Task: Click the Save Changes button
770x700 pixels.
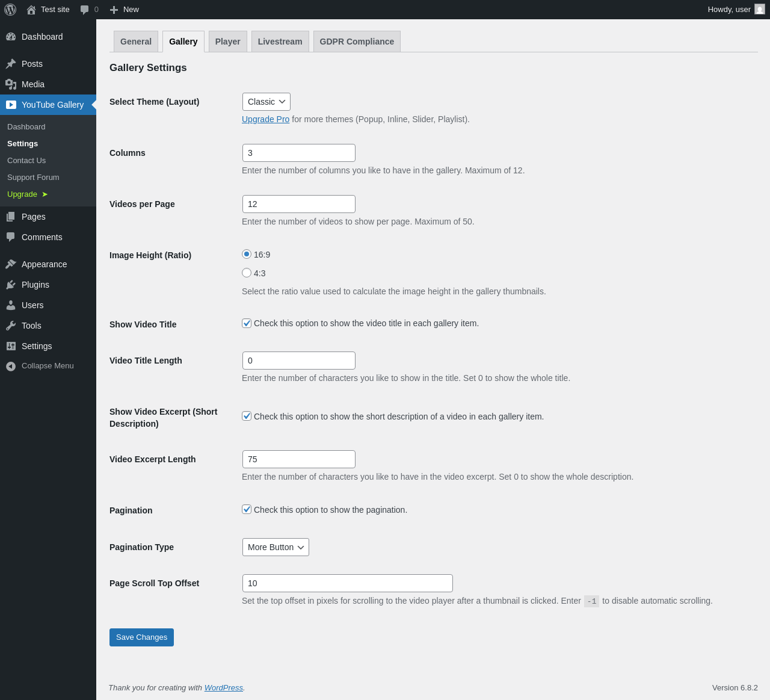Action: tap(141, 637)
